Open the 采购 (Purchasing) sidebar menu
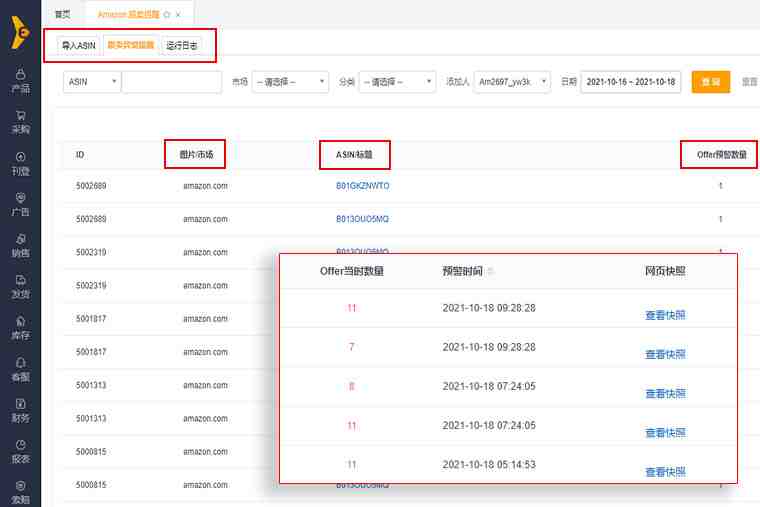This screenshot has width=760, height=507. coord(20,122)
